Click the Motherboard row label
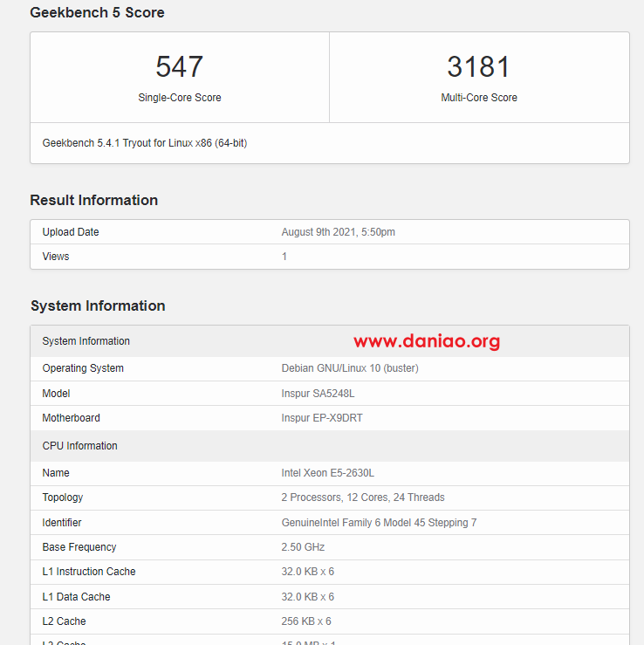The width and height of the screenshot is (644, 645). pyautogui.click(x=72, y=418)
